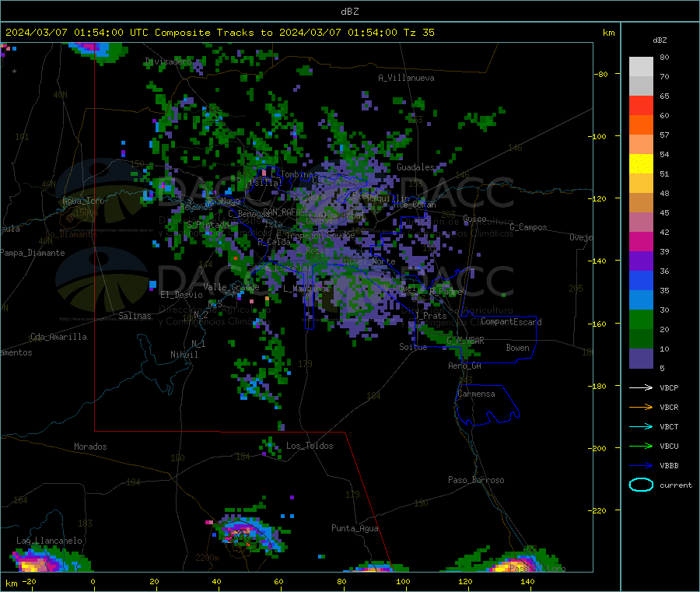Select the blue 35–36 dBZ legend swatch
This screenshot has width=700, height=592.
(x=641, y=280)
